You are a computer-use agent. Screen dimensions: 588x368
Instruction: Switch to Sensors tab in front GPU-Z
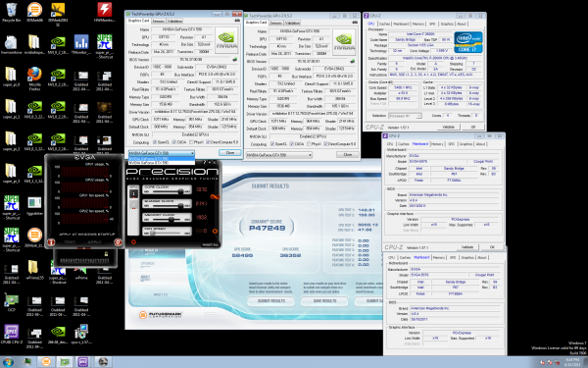click(158, 21)
